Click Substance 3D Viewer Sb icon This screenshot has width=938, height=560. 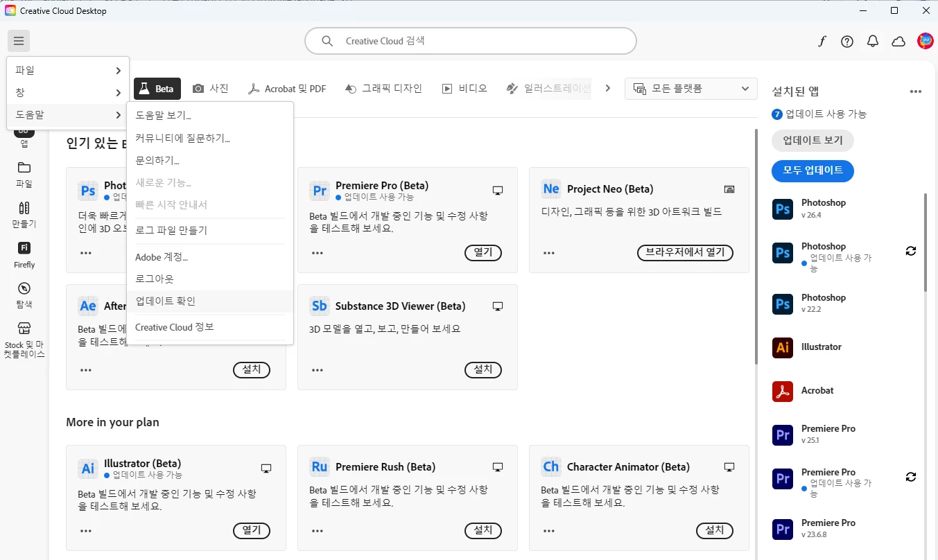coord(320,306)
